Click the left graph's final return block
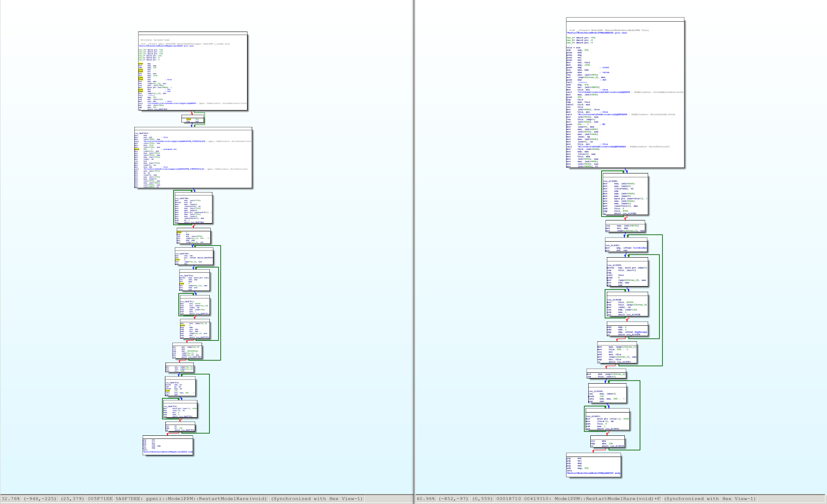This screenshot has width=827, height=504. [x=167, y=446]
